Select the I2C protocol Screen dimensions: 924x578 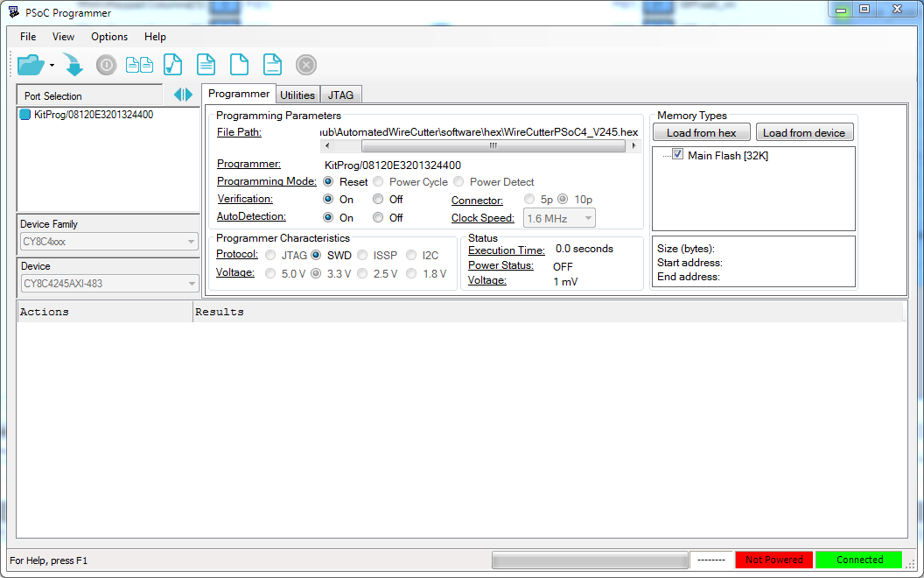click(411, 256)
